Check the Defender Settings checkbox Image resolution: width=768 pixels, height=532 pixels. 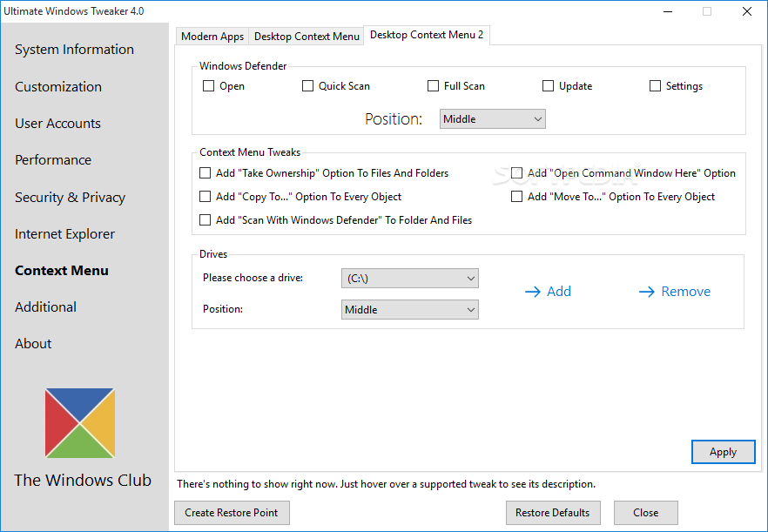click(655, 86)
